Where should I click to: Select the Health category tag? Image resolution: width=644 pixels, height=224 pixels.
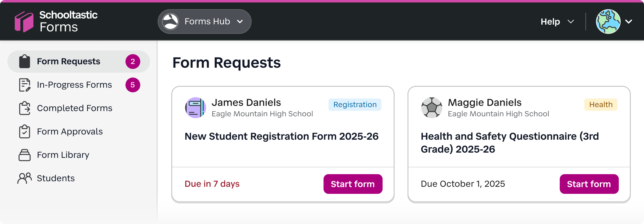600,105
